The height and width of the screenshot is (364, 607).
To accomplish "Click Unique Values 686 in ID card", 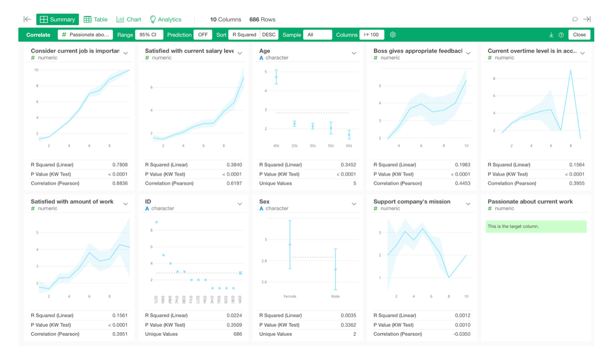I will point(238,334).
